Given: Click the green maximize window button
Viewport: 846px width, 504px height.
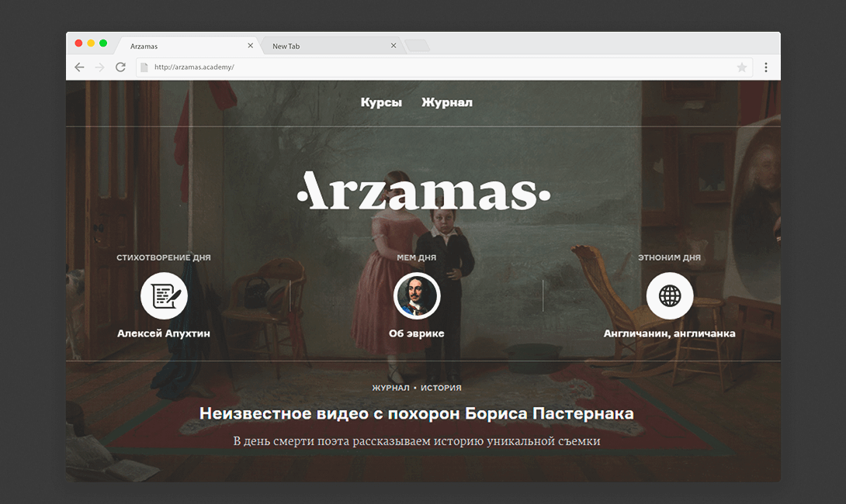Looking at the screenshot, I should [103, 43].
